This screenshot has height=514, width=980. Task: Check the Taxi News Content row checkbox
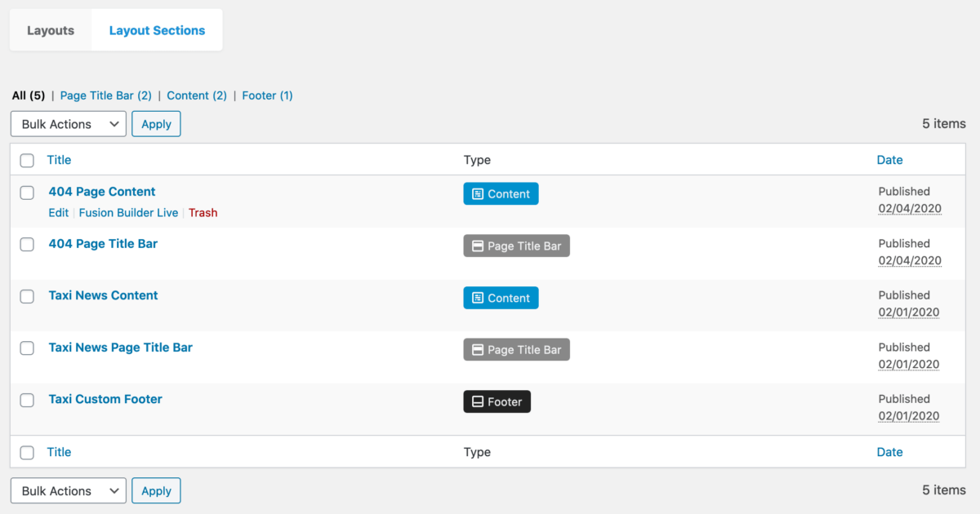point(27,296)
